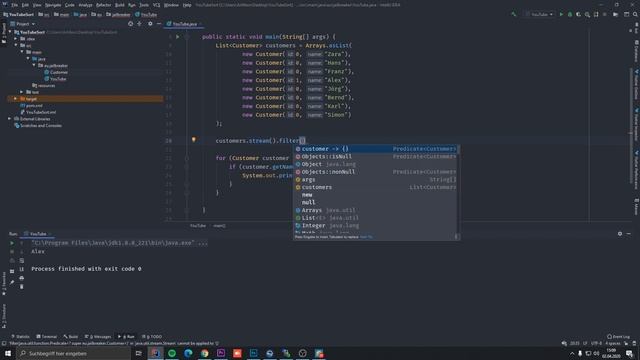The width and height of the screenshot is (640, 360).
Task: Click the pin tab icon in Run panel
Action: [12, 282]
